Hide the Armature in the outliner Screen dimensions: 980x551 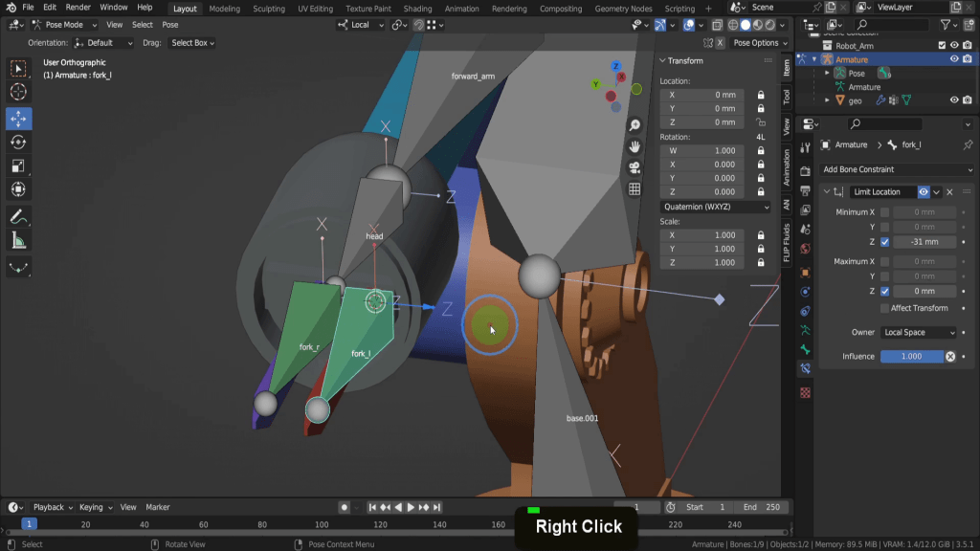[x=954, y=59]
